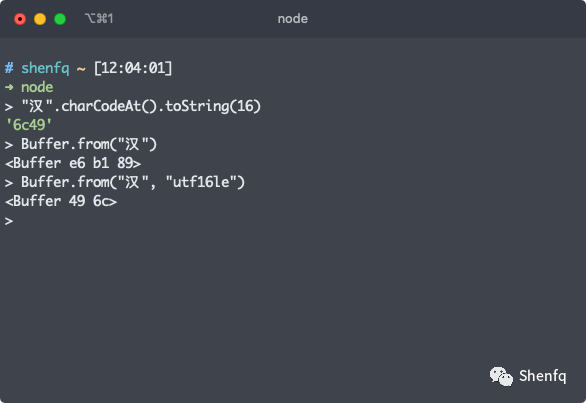Viewport: 586px width, 403px height.
Task: Click the timestamp [12:04:01]
Action: point(133,68)
